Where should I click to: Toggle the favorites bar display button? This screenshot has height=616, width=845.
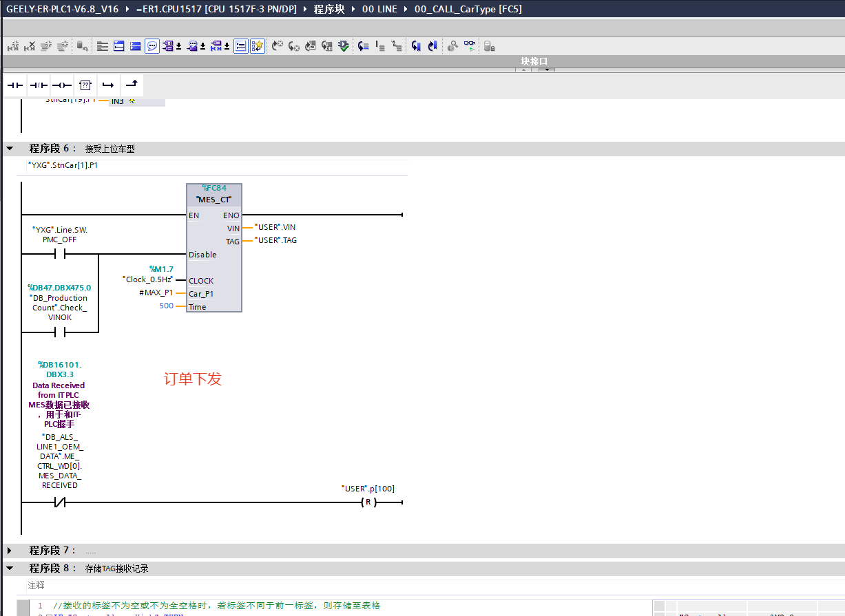[257, 46]
